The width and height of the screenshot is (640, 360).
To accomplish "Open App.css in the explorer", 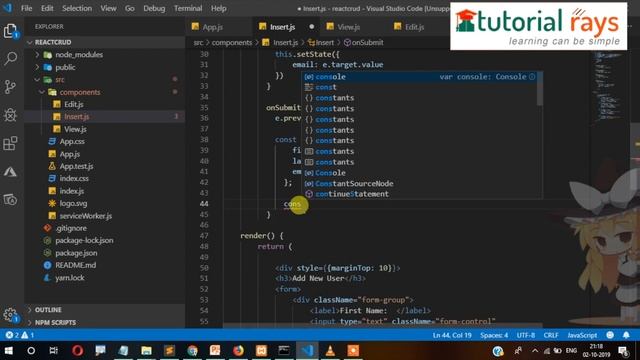I will [x=72, y=142].
